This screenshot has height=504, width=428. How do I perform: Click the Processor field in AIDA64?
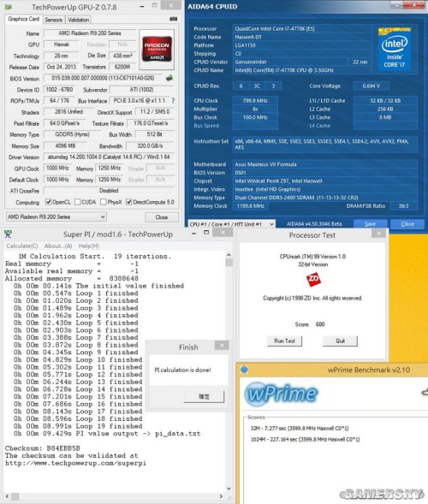click(301, 28)
